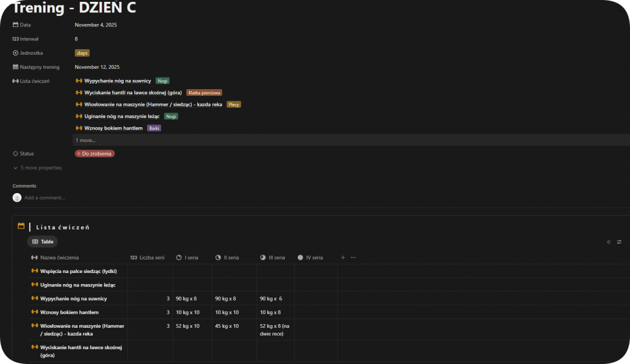The height and width of the screenshot is (364, 630).
Task: Click the plus icon to add table column
Action: pos(343,258)
